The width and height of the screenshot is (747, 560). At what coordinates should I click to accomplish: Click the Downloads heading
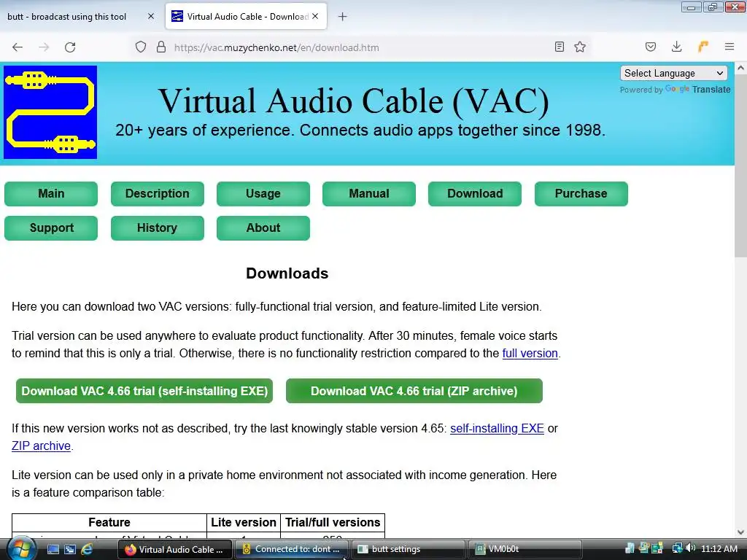287,273
